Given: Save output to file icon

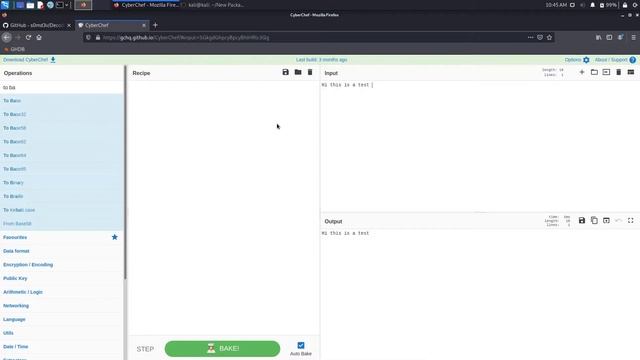Looking at the screenshot, I should (582, 220).
